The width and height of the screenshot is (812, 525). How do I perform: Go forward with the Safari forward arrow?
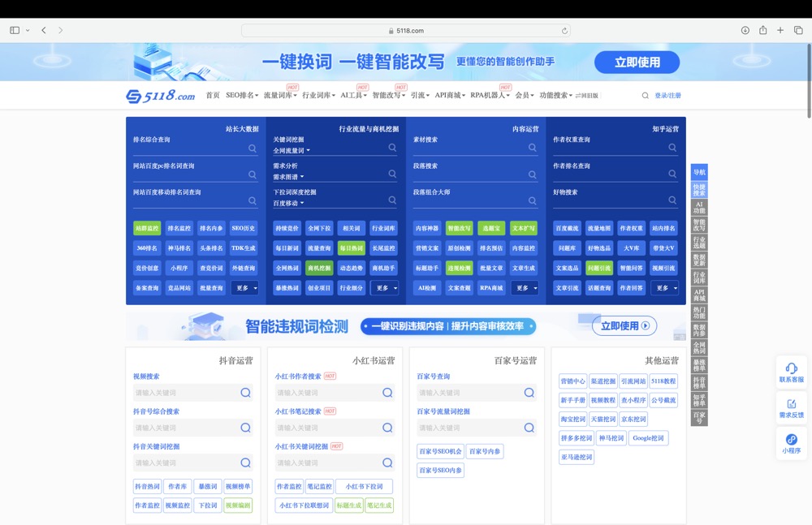(x=61, y=31)
